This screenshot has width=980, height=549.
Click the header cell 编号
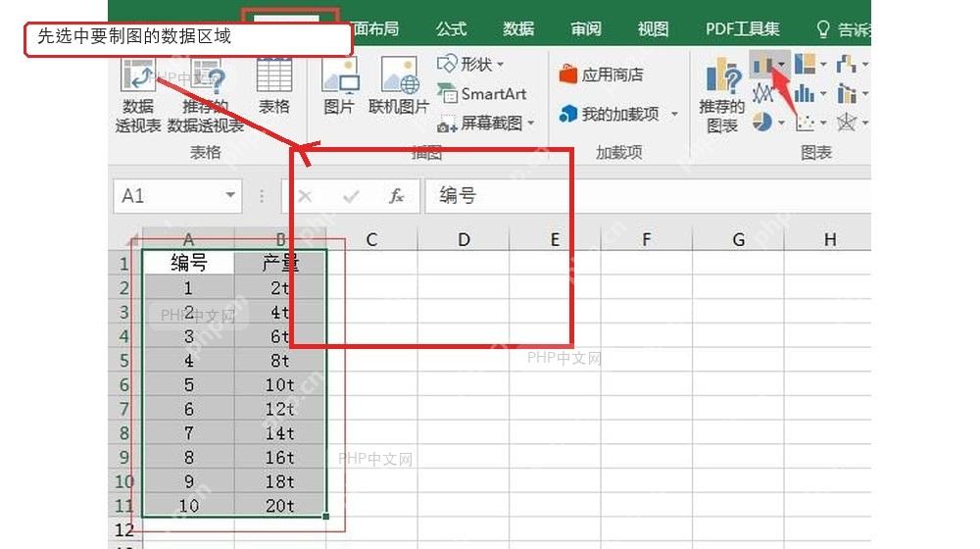(x=188, y=264)
